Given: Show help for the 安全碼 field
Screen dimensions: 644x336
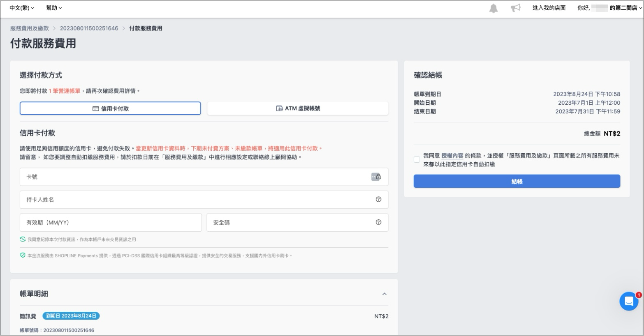Looking at the screenshot, I should (x=378, y=222).
